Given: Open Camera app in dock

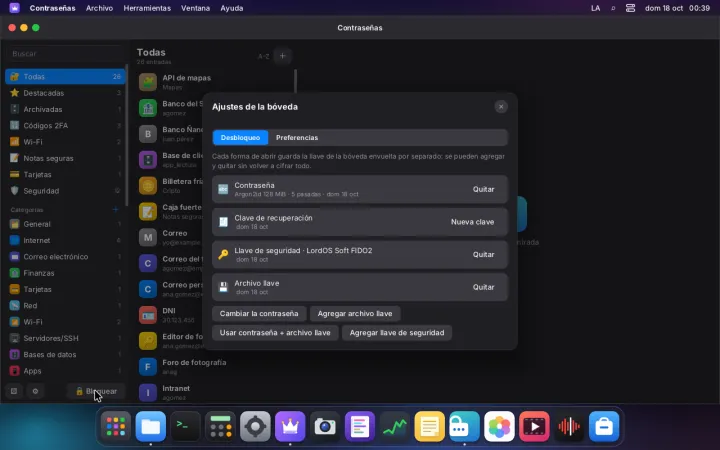Looking at the screenshot, I should 325,427.
